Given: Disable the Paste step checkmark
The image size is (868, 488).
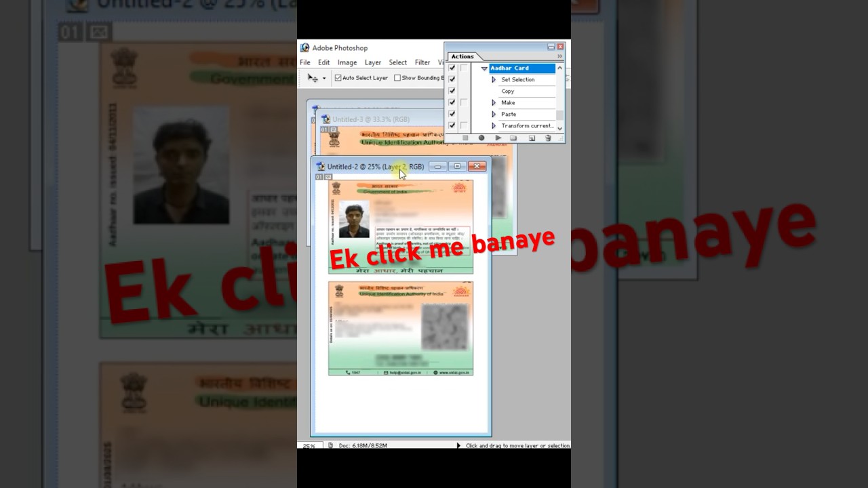Looking at the screenshot, I should [452, 114].
